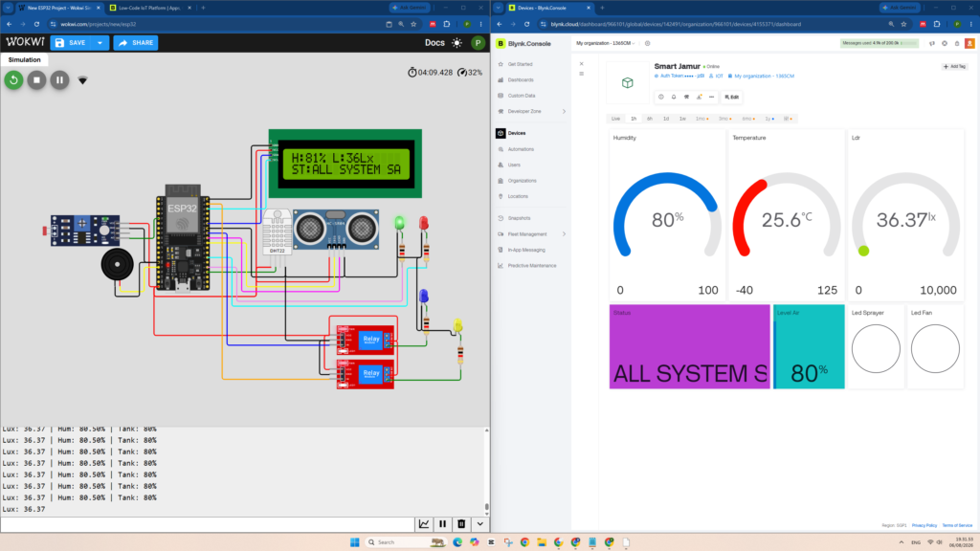Select 1h time range
This screenshot has width=980, height=551.
pyautogui.click(x=634, y=119)
